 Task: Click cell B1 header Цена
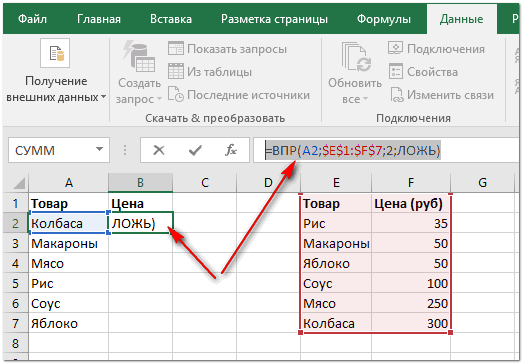140,203
